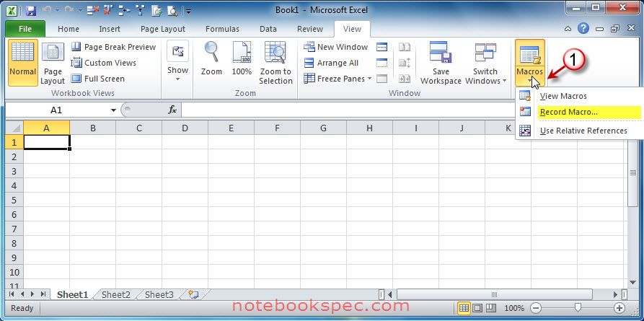The height and width of the screenshot is (321, 644).
Task: Switch to Page Layout view button
Action: point(53,62)
